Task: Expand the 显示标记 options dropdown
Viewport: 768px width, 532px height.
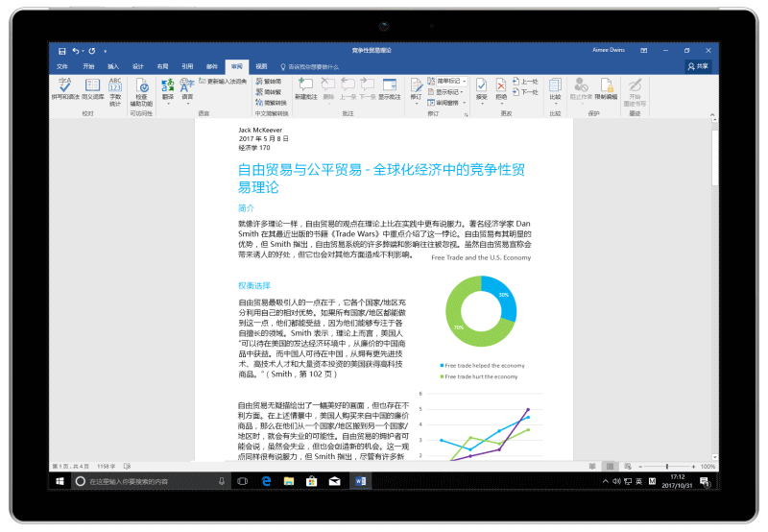Action: click(449, 91)
